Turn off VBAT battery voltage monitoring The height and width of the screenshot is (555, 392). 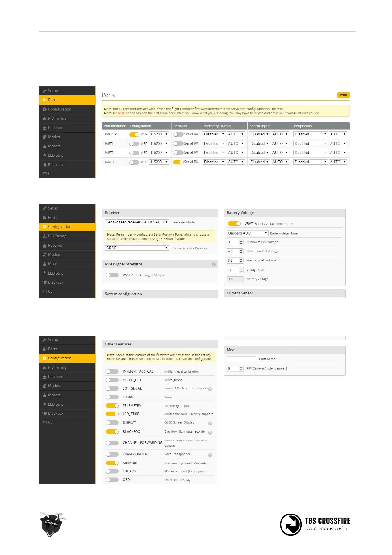pos(234,224)
